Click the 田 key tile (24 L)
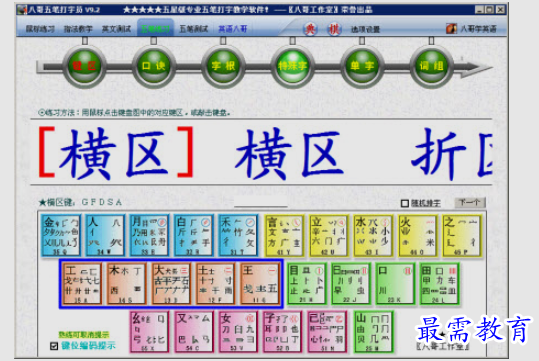 point(440,284)
